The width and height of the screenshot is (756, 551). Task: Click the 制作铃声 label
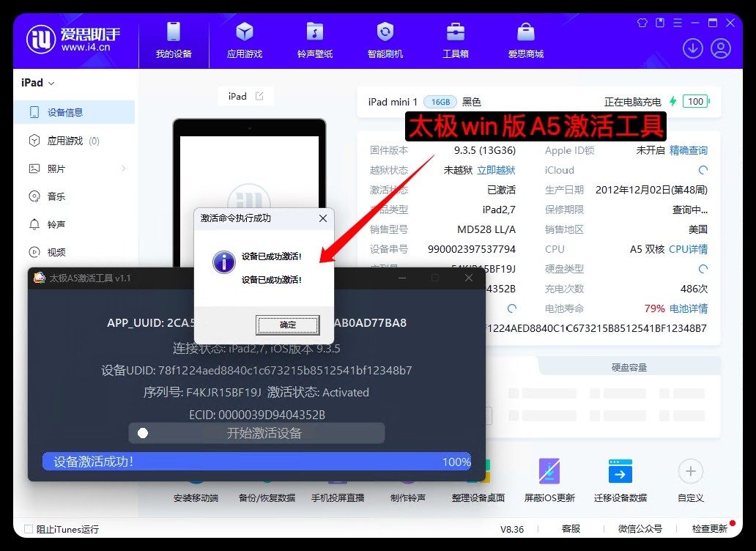click(408, 498)
